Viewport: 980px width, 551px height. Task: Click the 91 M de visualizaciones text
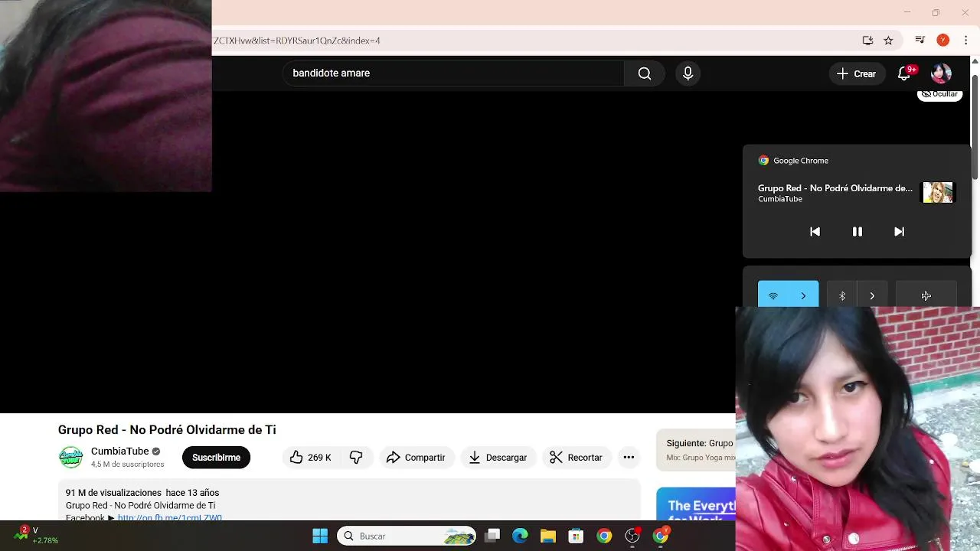point(113,493)
